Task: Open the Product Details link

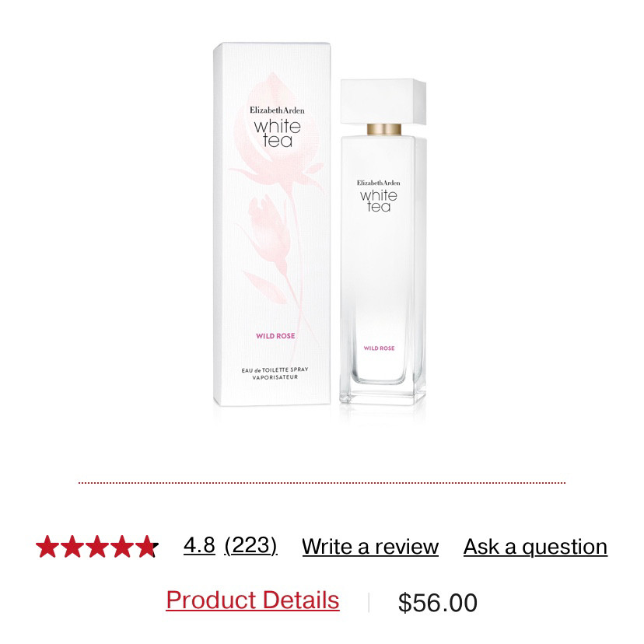Action: coord(253,600)
